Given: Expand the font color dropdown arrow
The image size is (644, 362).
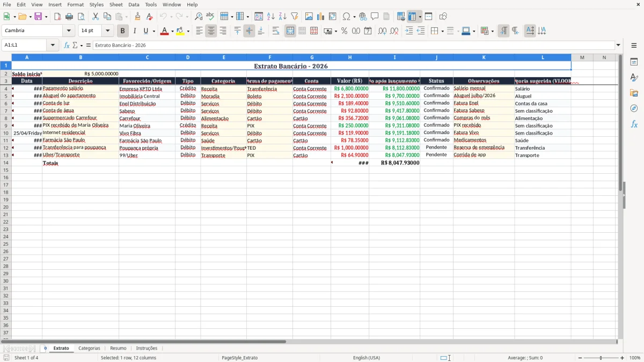Looking at the screenshot, I should (172, 31).
